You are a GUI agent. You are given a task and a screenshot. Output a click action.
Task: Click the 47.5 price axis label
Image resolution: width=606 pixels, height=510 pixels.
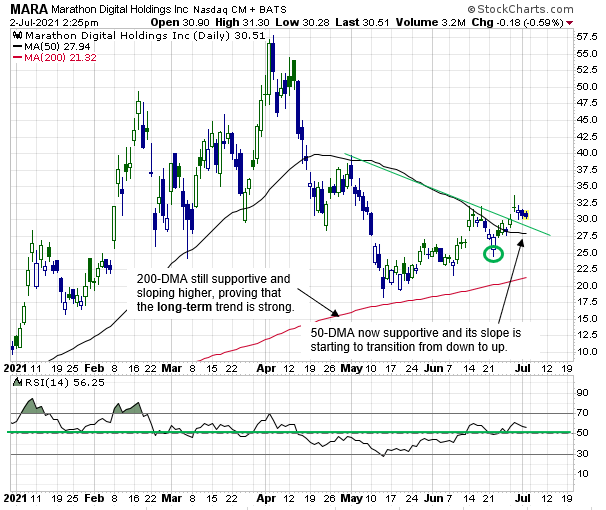[587, 103]
